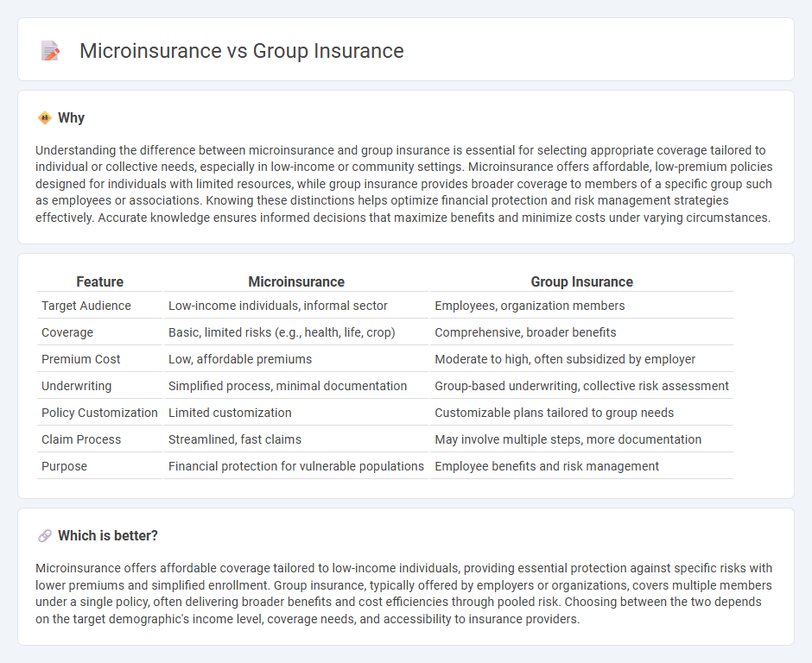Click cell 'Customizable plans tailored to group needs'
This screenshot has height=663, width=812.
coord(581,413)
